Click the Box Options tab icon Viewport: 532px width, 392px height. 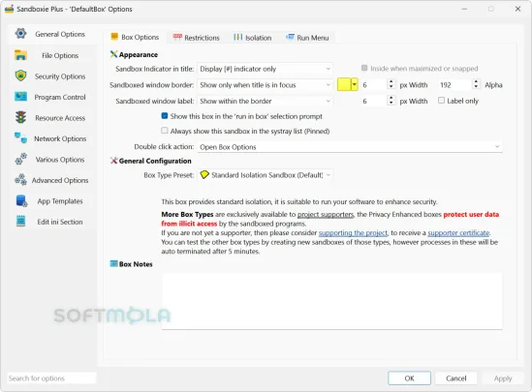[114, 37]
